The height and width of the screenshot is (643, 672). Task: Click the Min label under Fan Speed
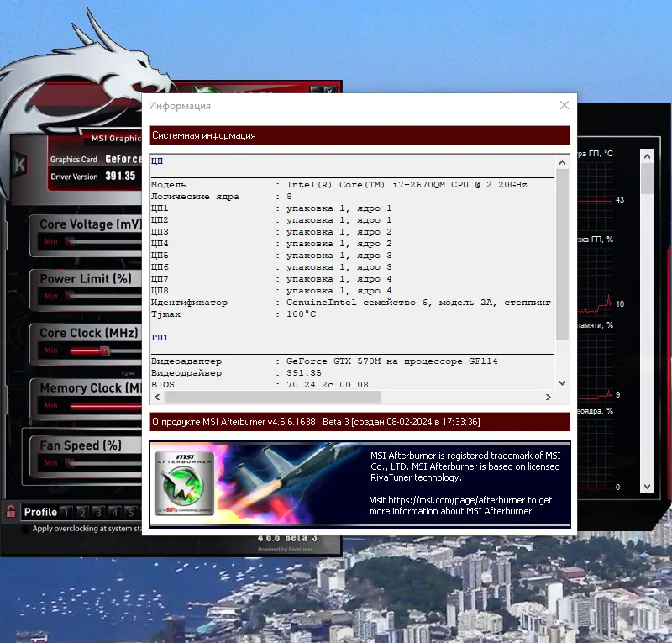(x=50, y=463)
